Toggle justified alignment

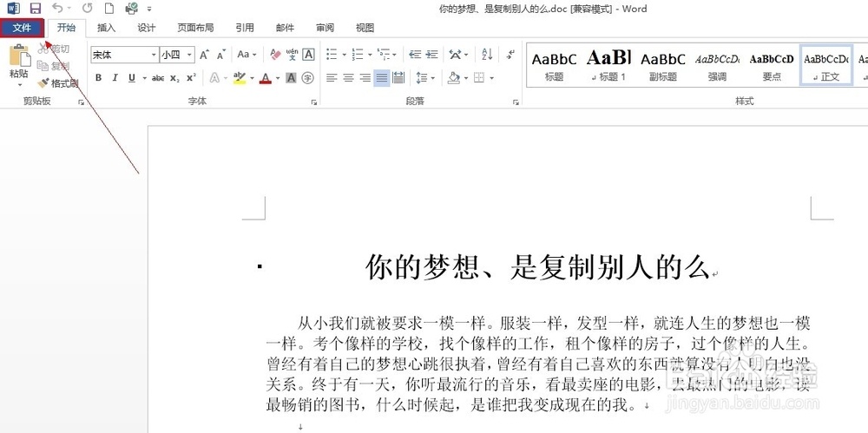point(381,78)
